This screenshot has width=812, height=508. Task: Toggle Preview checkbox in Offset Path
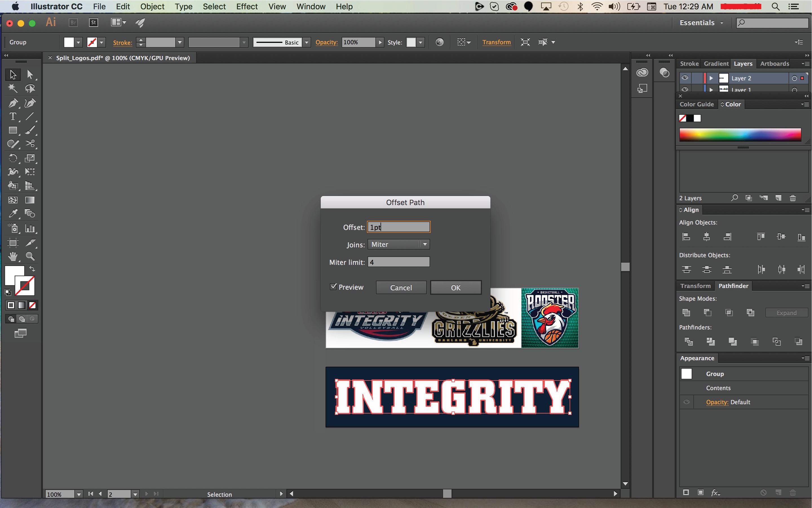pyautogui.click(x=333, y=287)
